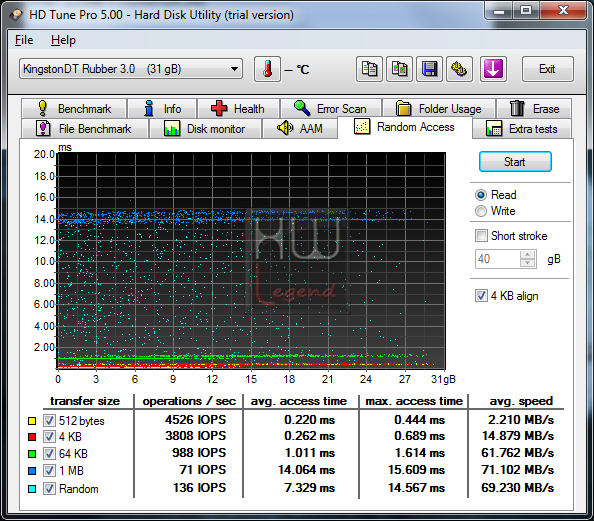This screenshot has width=594, height=521.
Task: Click the temperature thermometer icon
Action: click(267, 69)
